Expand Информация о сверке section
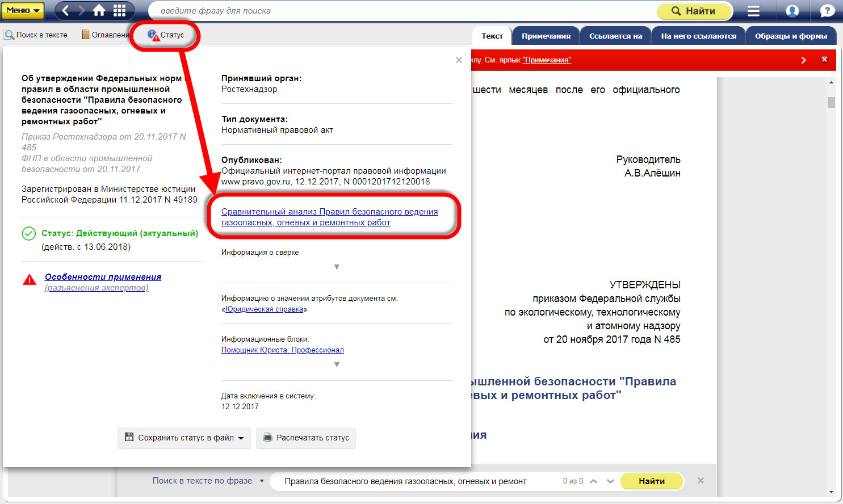 pyautogui.click(x=337, y=267)
